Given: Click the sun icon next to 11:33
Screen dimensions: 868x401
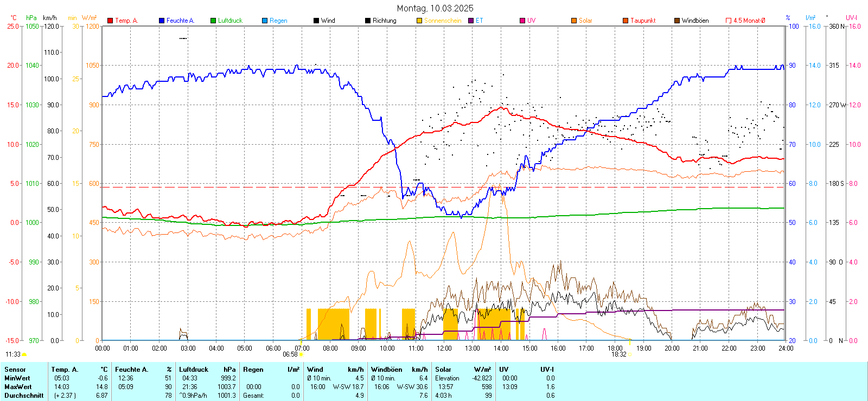Looking at the screenshot, I should [x=24, y=354].
